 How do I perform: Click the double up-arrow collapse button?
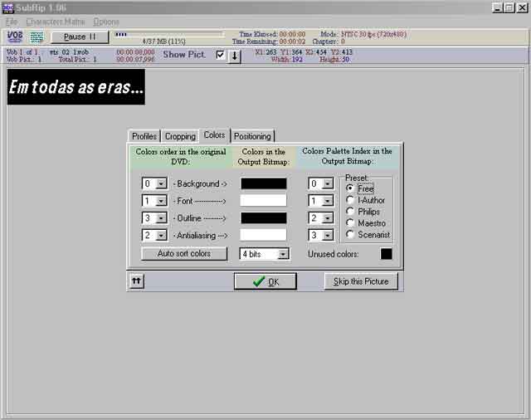point(136,281)
